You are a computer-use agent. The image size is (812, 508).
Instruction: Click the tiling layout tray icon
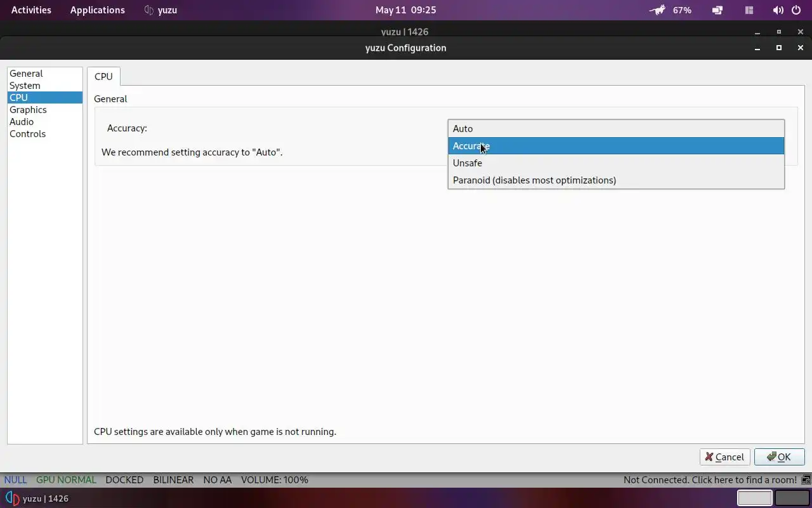pyautogui.click(x=749, y=10)
